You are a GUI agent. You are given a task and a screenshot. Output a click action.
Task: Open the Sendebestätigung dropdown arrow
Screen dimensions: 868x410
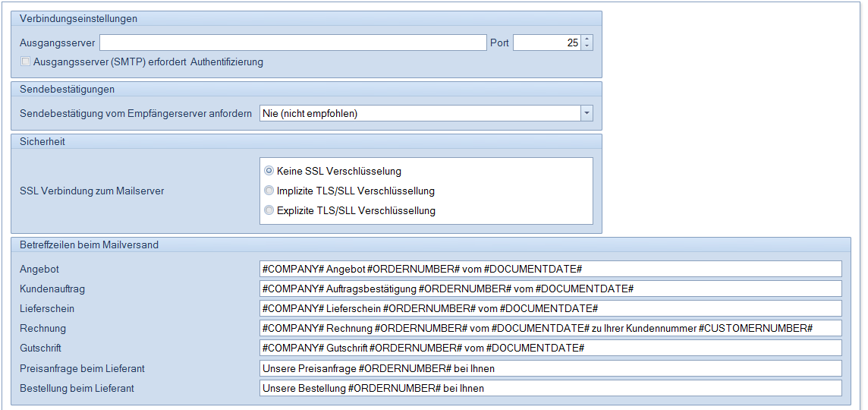point(587,113)
